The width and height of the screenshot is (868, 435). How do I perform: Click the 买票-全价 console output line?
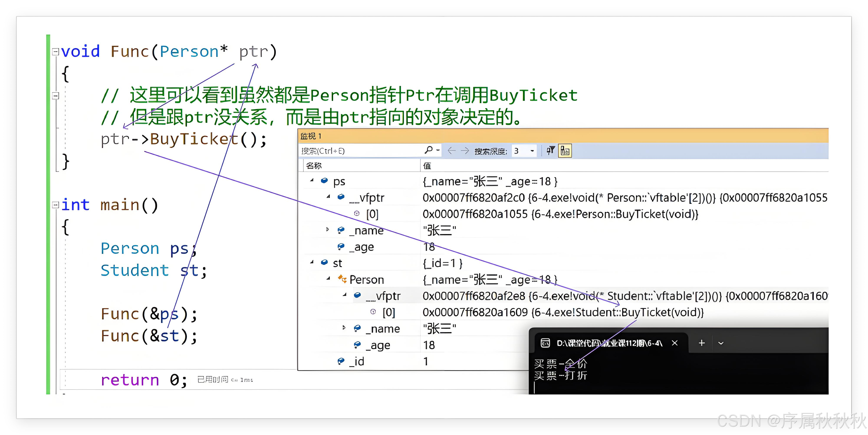(x=560, y=364)
